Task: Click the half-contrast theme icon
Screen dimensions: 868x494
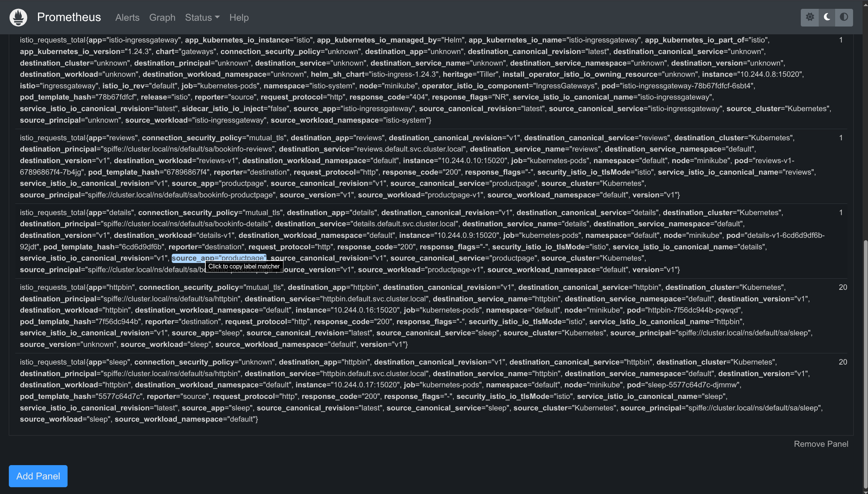Action: (844, 17)
